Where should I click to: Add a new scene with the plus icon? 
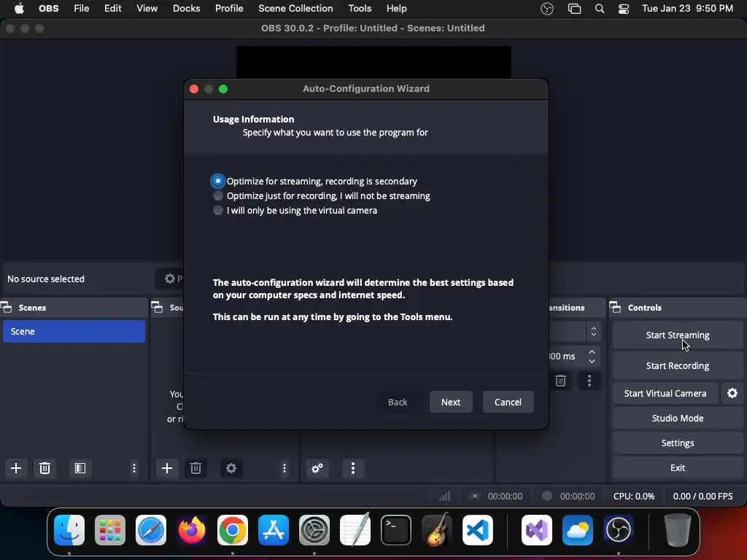point(16,468)
